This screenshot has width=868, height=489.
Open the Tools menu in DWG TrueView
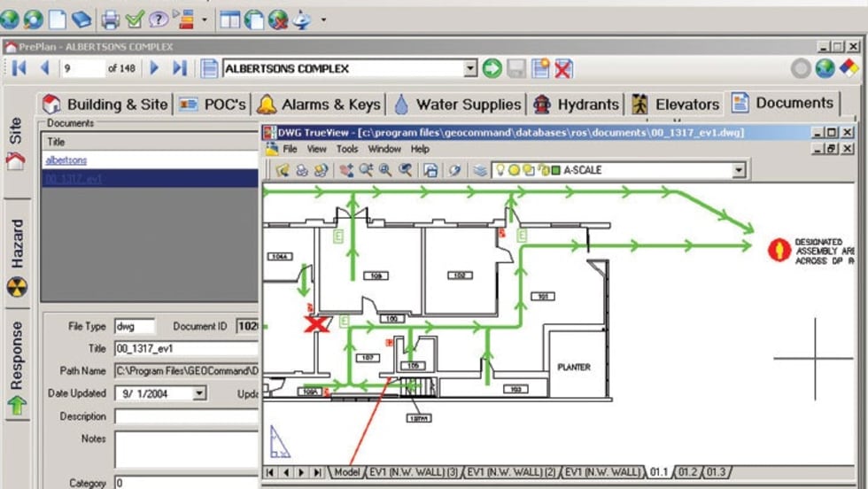coord(347,150)
